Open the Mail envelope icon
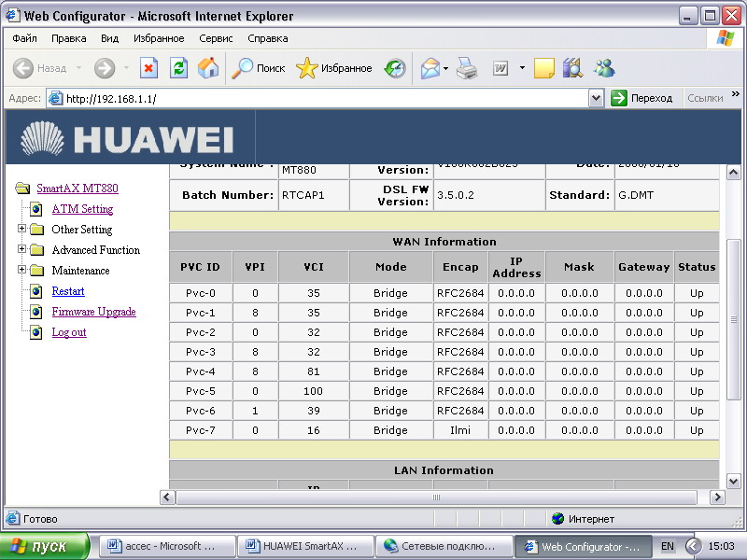 430,68
